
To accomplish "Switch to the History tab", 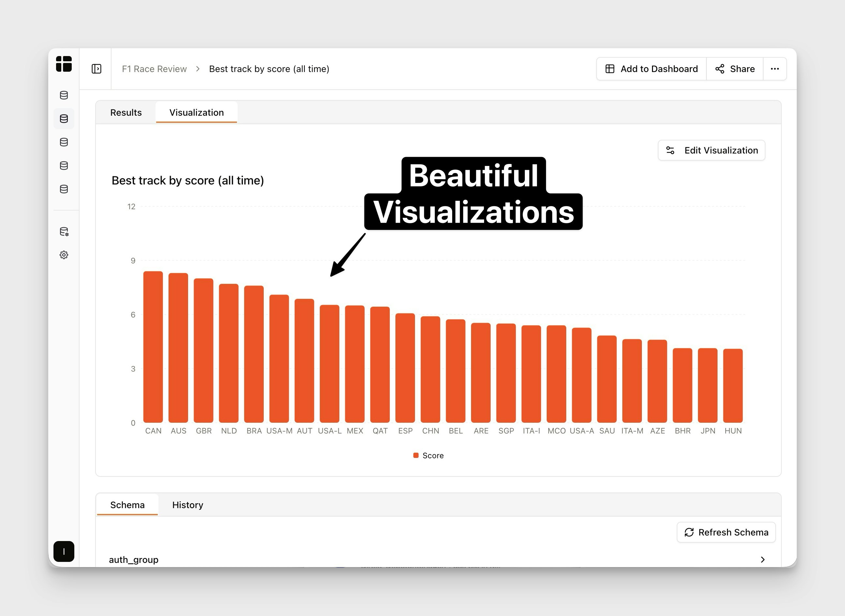I will [187, 505].
